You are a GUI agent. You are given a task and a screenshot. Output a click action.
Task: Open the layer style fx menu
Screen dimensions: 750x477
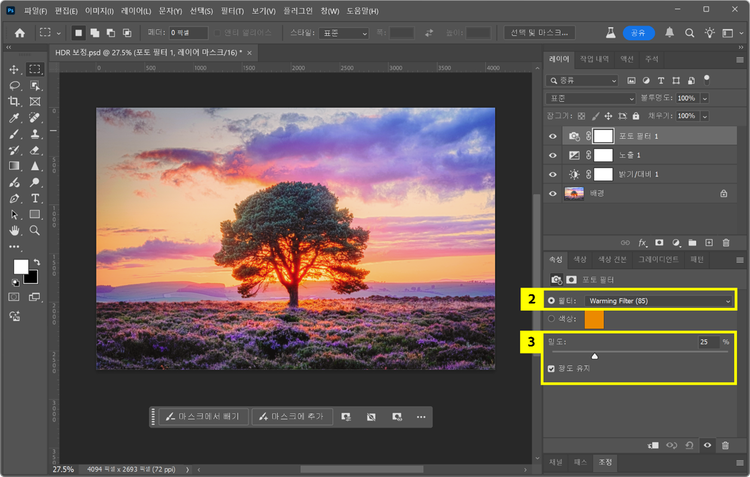(x=642, y=242)
